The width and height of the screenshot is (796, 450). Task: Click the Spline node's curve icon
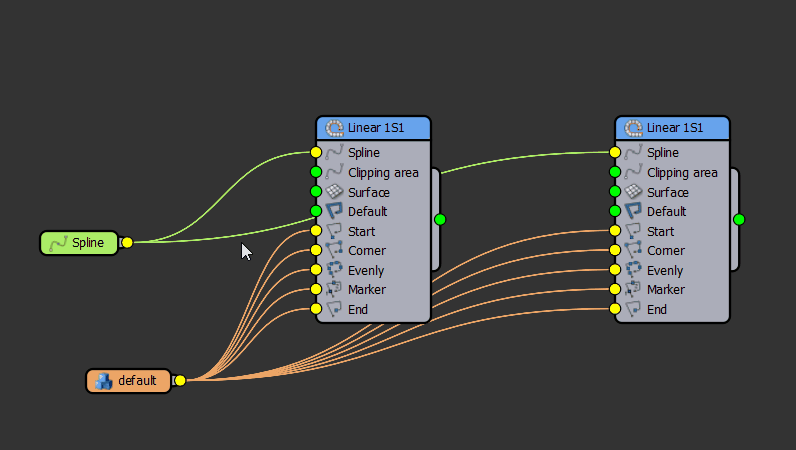pyautogui.click(x=58, y=243)
